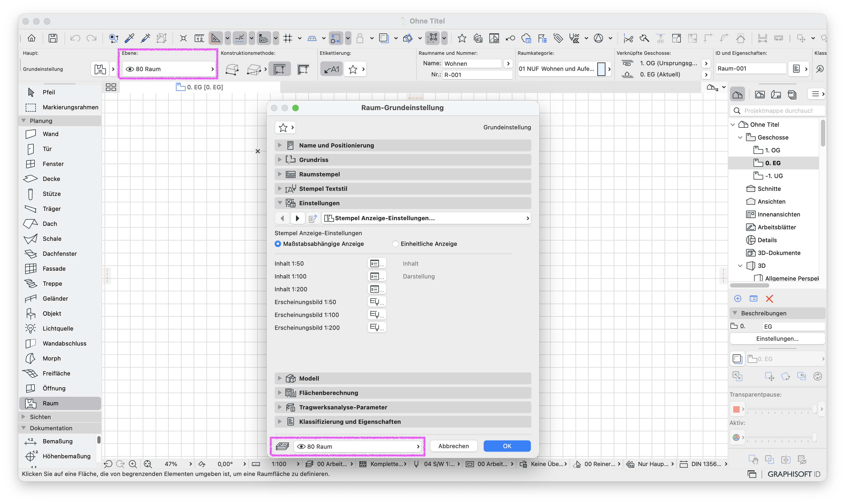Expand the Name und Positionierung panel
This screenshot has width=845, height=504.
403,145
